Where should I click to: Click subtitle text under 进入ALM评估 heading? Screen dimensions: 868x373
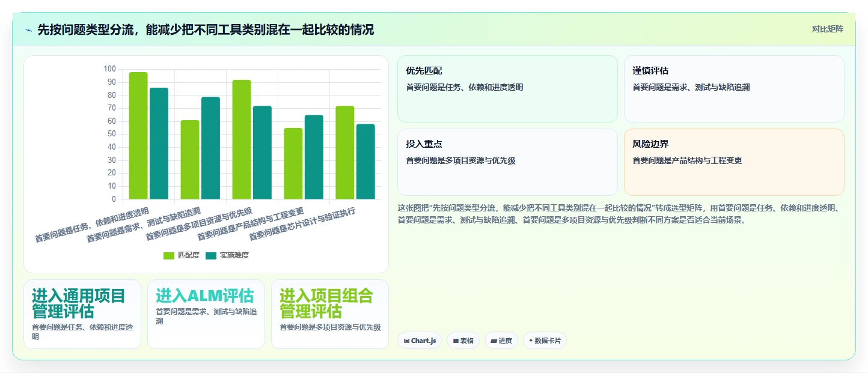pos(206,317)
